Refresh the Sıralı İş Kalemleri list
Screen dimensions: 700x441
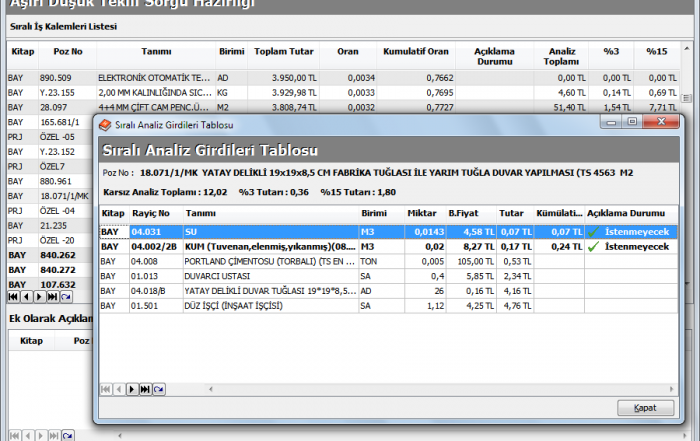[66, 297]
